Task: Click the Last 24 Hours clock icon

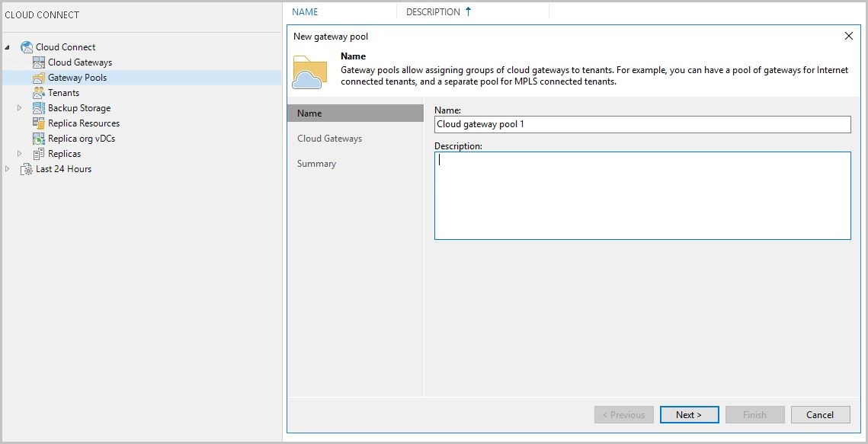Action: [x=25, y=168]
